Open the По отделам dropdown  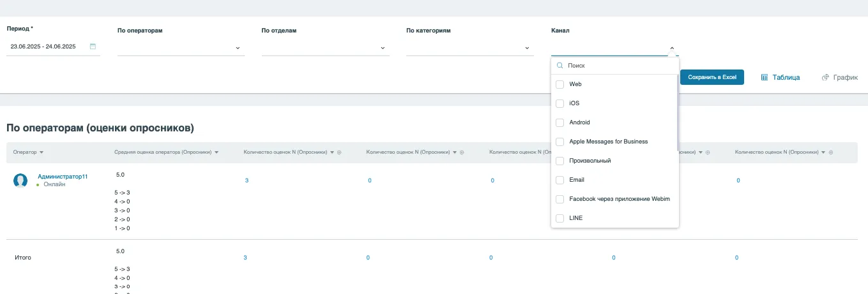(383, 48)
